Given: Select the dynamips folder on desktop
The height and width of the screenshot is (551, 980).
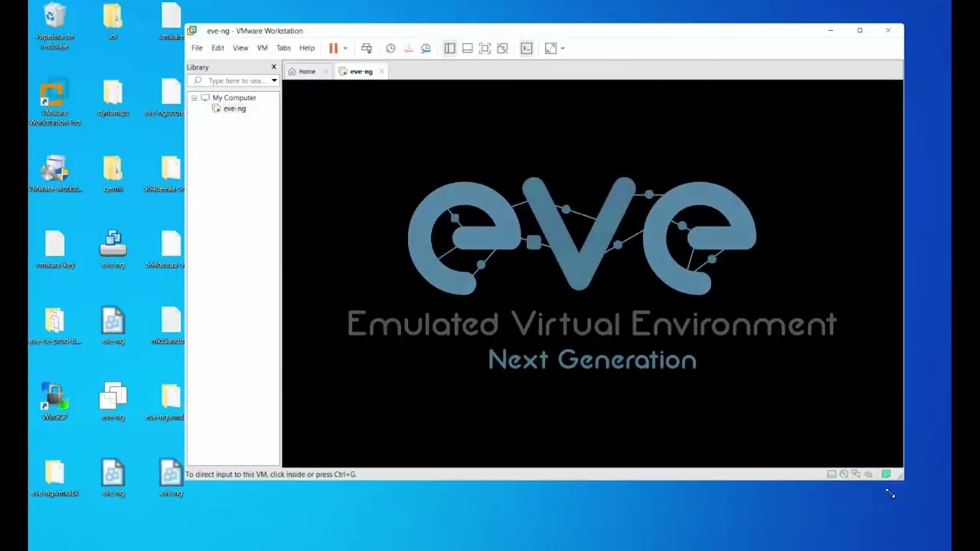Looking at the screenshot, I should pyautogui.click(x=113, y=98).
